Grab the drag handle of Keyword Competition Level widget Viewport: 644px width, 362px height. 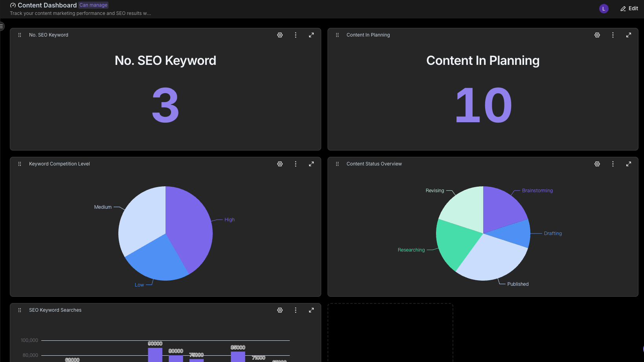point(20,164)
